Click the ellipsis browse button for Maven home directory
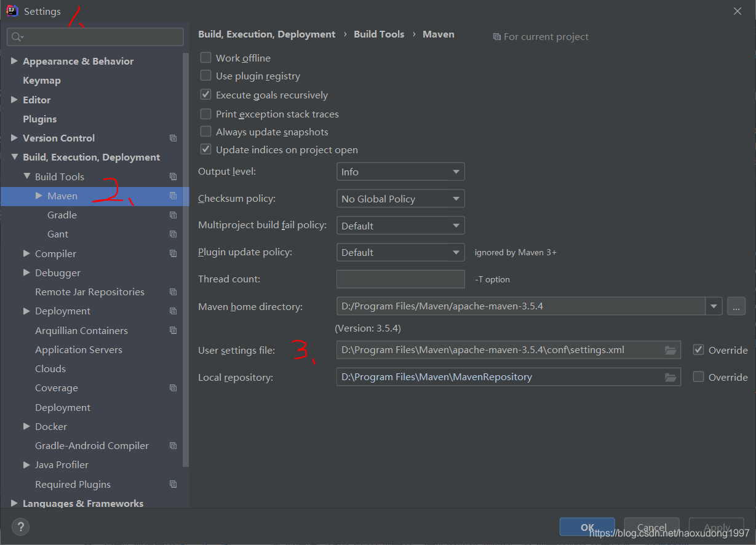 pyautogui.click(x=736, y=306)
